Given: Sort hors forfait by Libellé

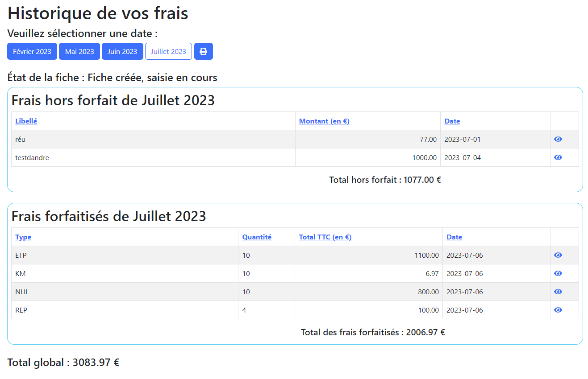Looking at the screenshot, I should tap(26, 121).
